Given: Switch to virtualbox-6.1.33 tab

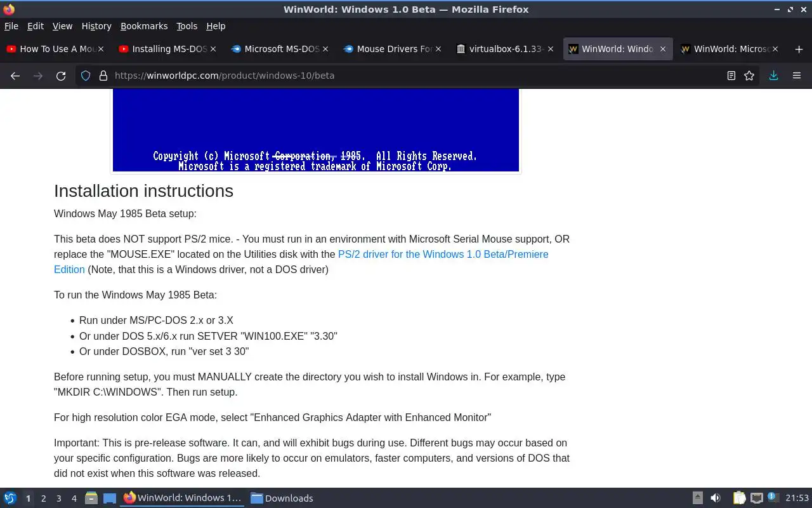Looking at the screenshot, I should coord(504,49).
